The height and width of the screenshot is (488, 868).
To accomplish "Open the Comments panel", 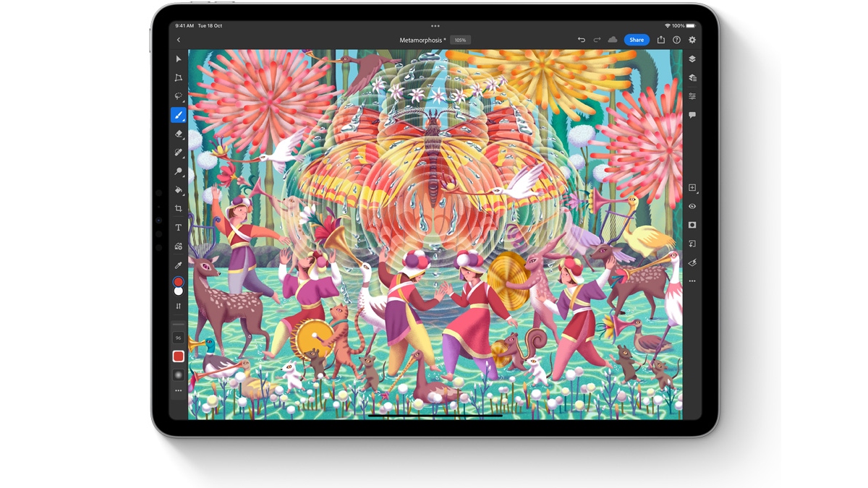I will (692, 115).
